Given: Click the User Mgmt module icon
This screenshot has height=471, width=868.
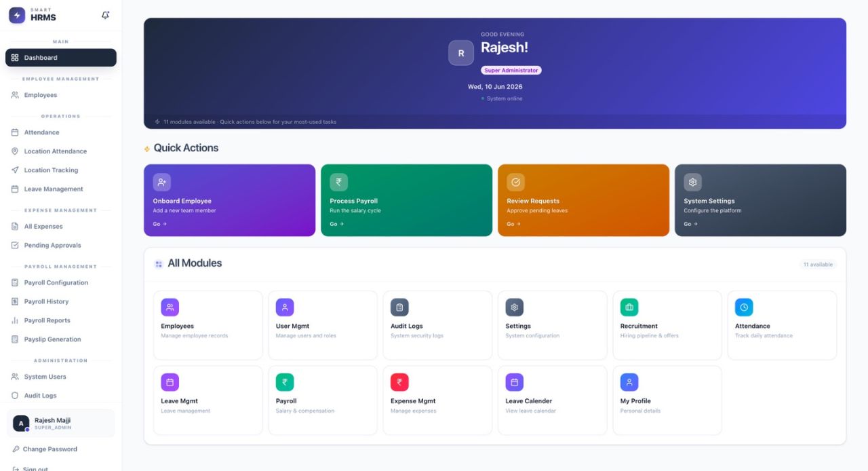Looking at the screenshot, I should [x=285, y=307].
